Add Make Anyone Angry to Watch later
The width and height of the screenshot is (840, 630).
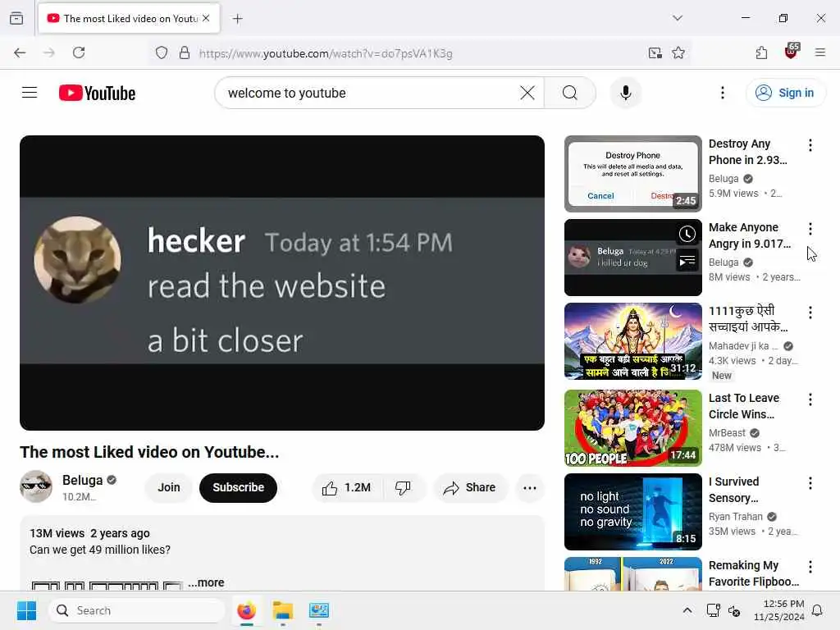[687, 234]
